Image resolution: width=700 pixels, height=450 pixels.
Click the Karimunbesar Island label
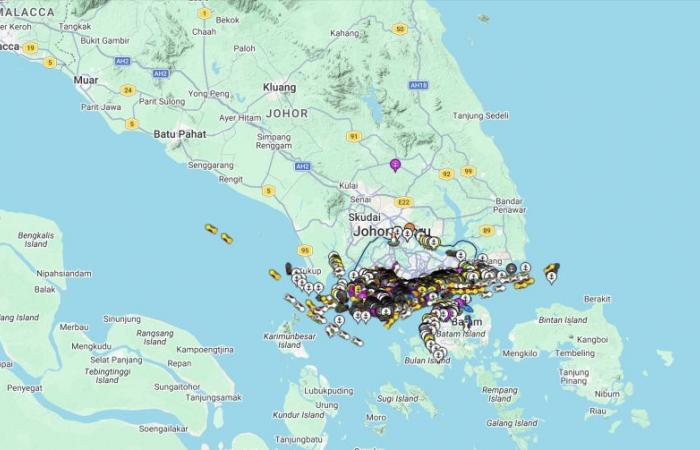click(x=291, y=341)
